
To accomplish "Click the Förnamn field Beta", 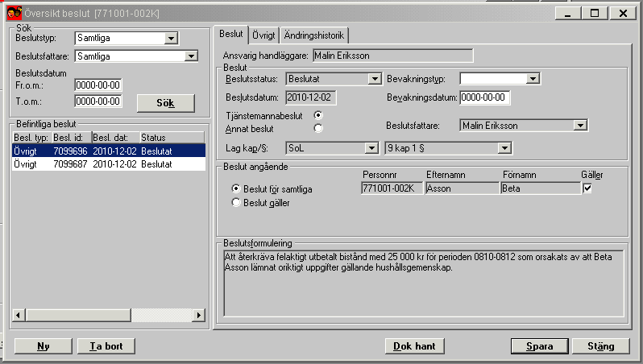I will 541,188.
